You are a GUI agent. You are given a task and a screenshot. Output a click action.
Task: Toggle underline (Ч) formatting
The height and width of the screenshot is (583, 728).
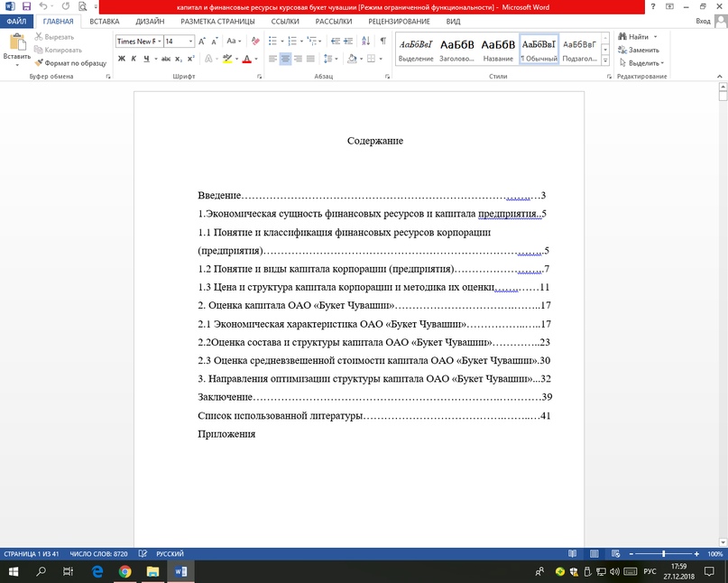tap(147, 59)
